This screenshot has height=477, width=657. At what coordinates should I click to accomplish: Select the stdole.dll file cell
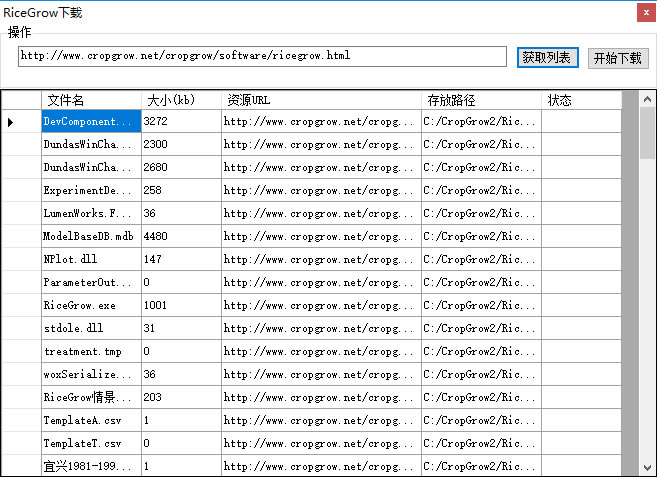(91, 328)
